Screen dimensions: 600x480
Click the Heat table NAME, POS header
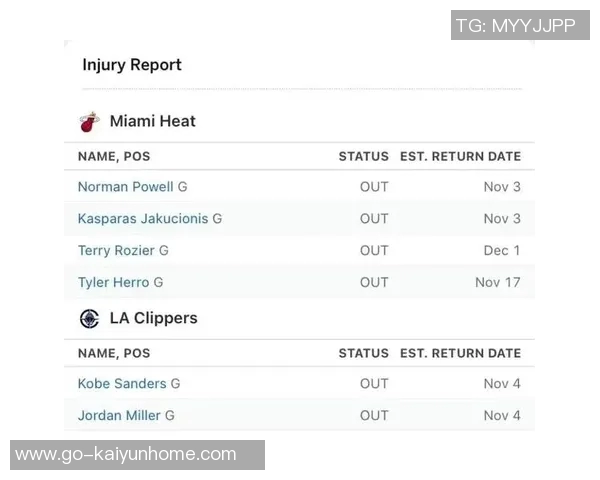pos(114,157)
